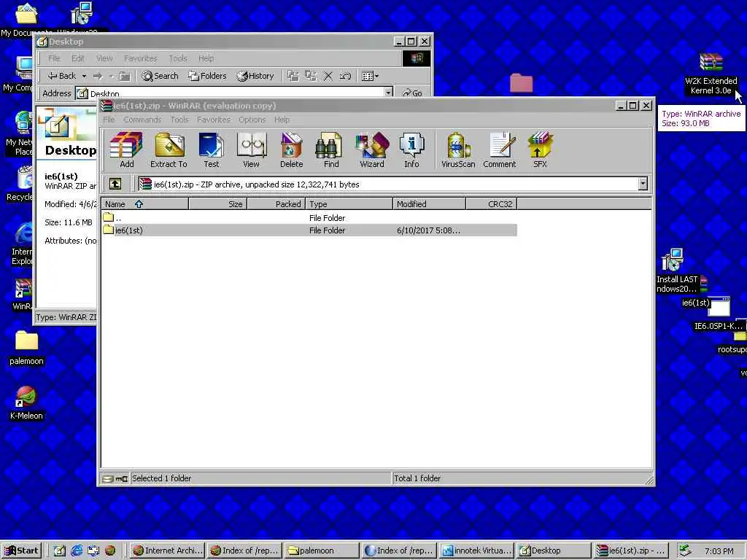Click the Extract To toolbar icon
Viewport: 747px width, 560px height.
169,150
